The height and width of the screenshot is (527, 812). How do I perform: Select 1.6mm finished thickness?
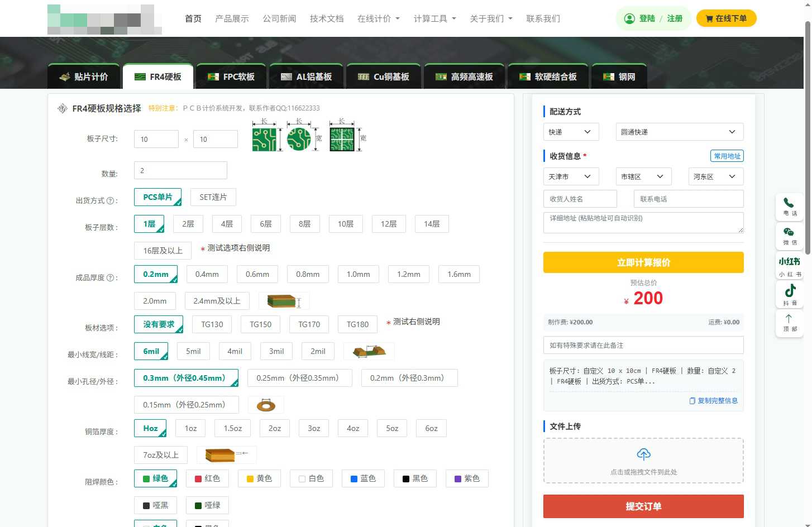[458, 274]
